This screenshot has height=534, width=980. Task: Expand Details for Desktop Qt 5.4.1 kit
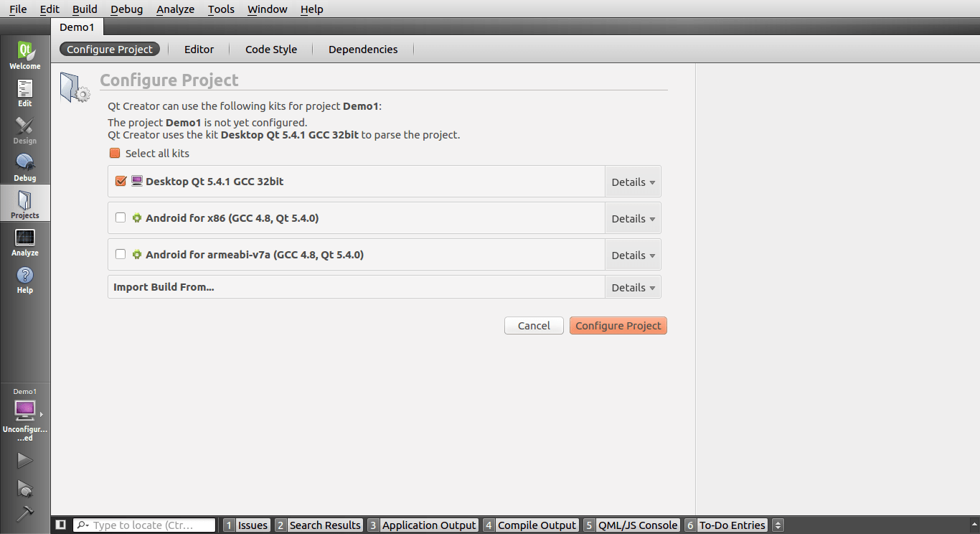point(633,182)
